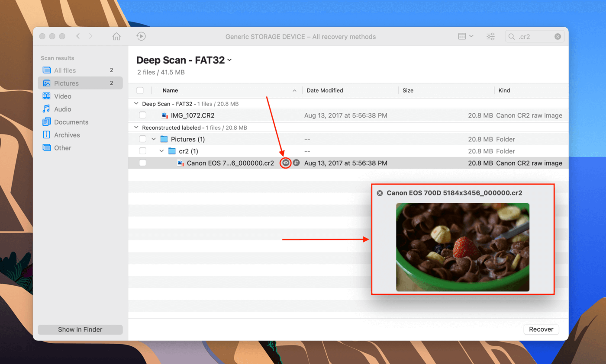Select the IMG_1072.CR2 file name
Image resolution: width=606 pixels, height=364 pixels.
coord(193,115)
